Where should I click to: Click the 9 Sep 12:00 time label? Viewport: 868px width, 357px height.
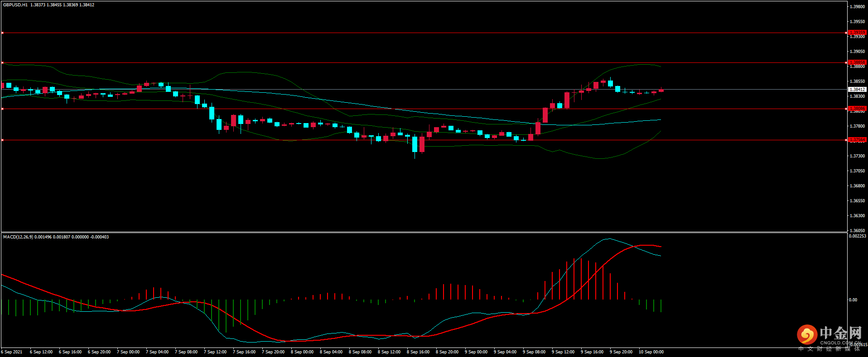(x=563, y=352)
